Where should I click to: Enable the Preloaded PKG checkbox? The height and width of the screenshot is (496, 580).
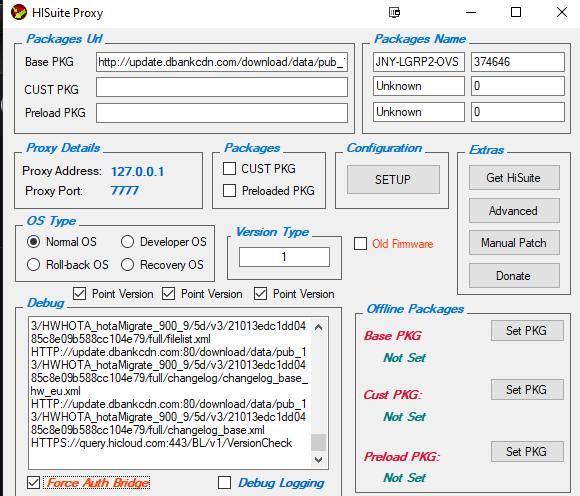pos(229,191)
